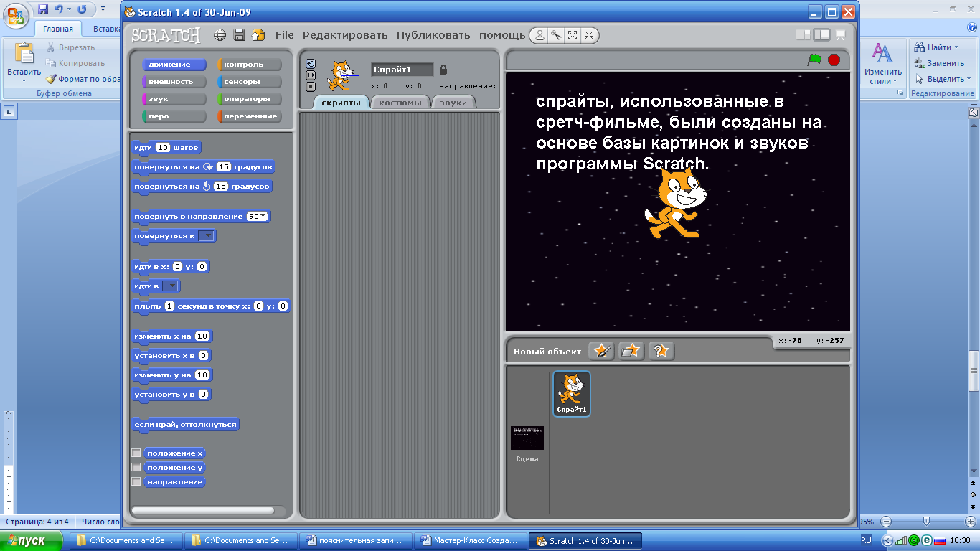The height and width of the screenshot is (551, 980).
Task: Click Заменить in Word ribbon
Action: [x=940, y=63]
